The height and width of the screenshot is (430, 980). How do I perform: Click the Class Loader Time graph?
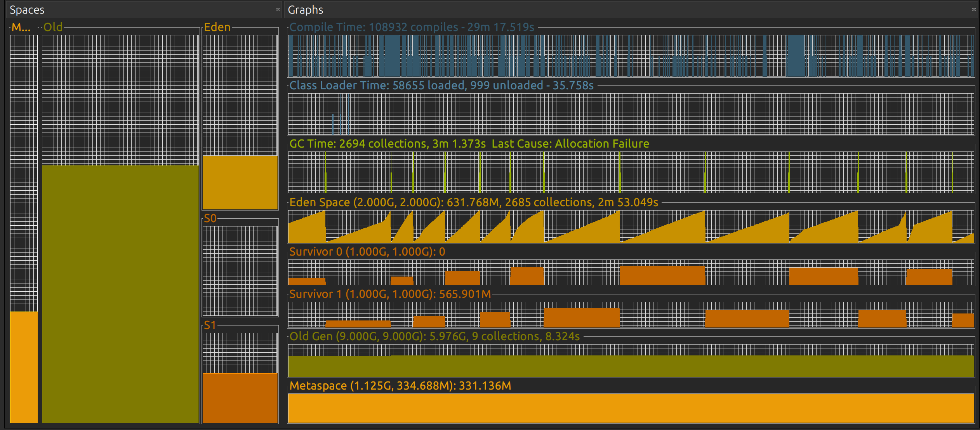pyautogui.click(x=631, y=114)
